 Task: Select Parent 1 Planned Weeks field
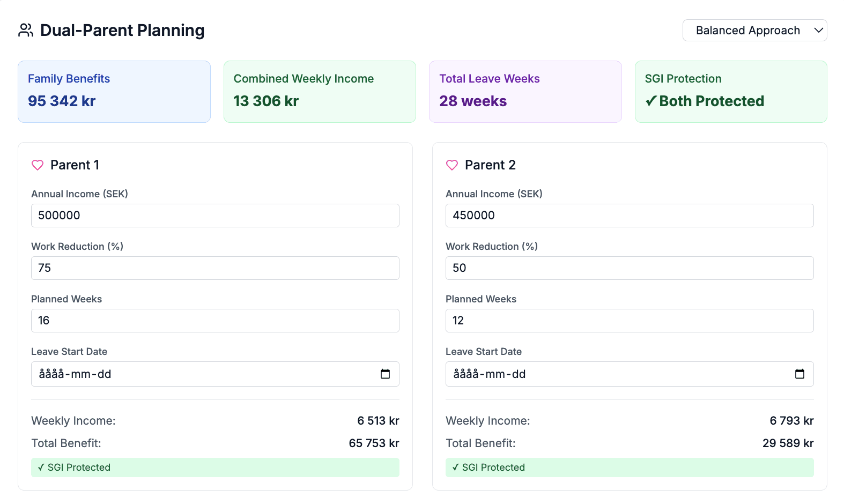coord(215,321)
